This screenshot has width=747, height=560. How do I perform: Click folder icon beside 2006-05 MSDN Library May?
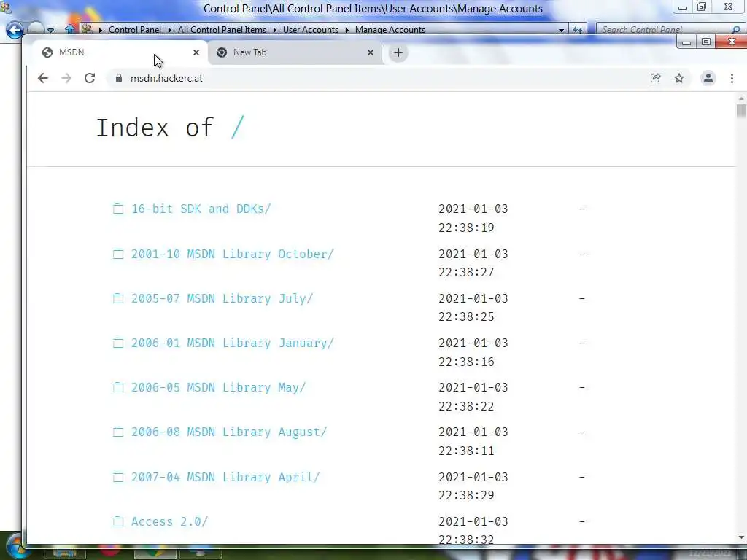pyautogui.click(x=118, y=387)
